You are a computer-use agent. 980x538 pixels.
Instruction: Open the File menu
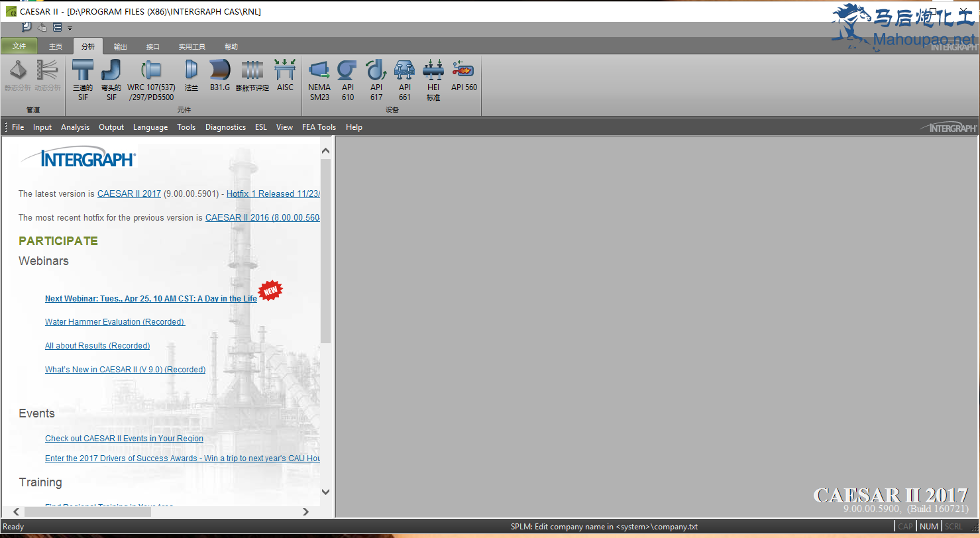(x=18, y=127)
